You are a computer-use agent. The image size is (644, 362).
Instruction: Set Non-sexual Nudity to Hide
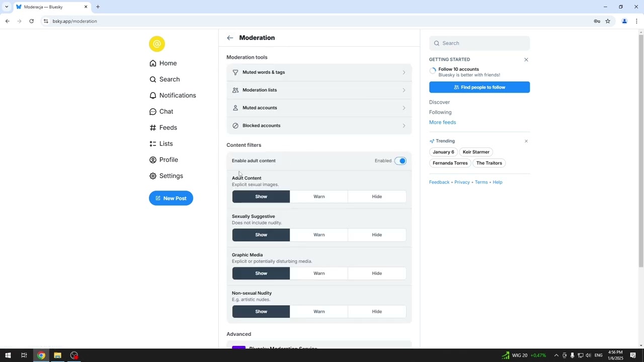[377, 312]
